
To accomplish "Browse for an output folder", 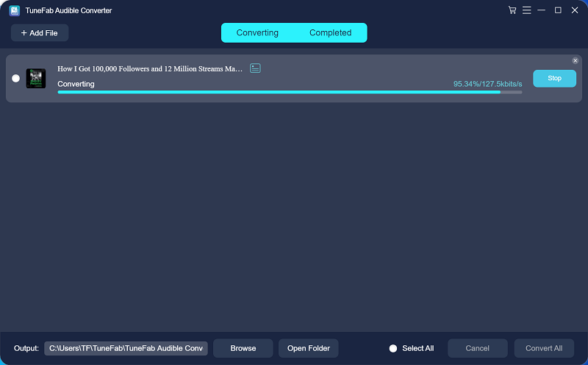I will (x=243, y=348).
